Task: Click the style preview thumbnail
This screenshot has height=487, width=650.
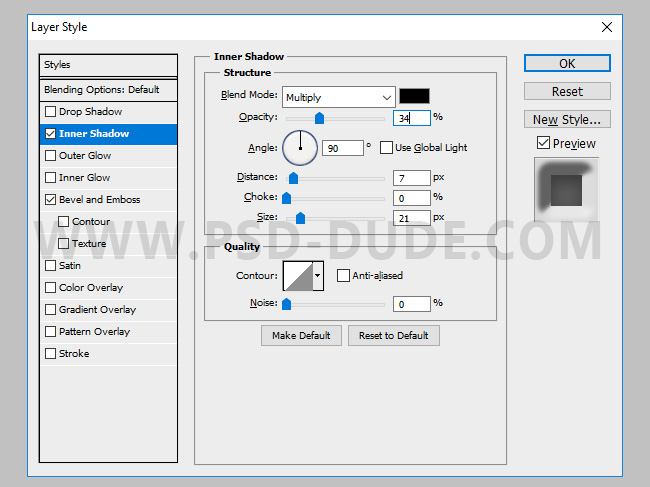Action: 566,189
